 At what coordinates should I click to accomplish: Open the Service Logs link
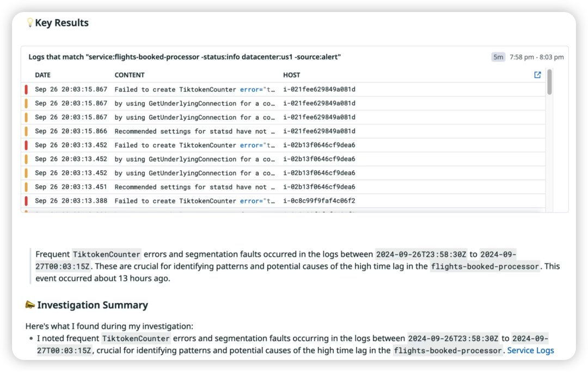point(530,350)
